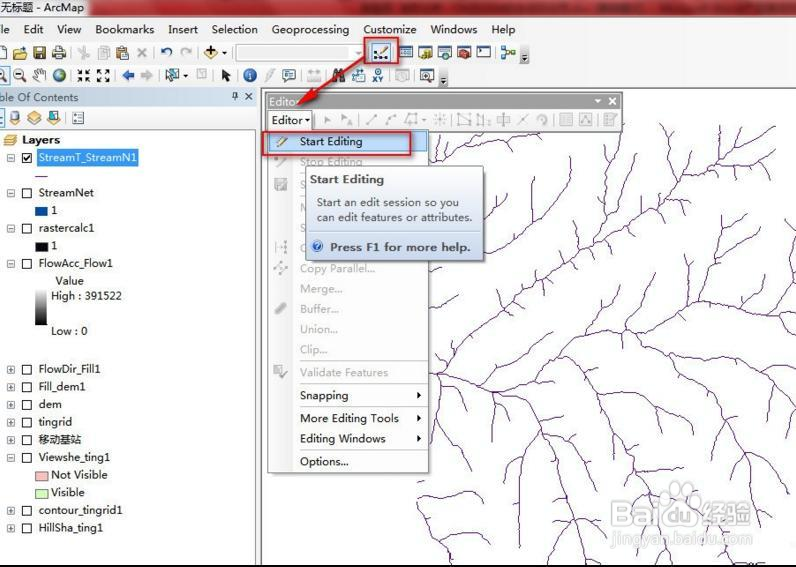
Task: Open the Find binoculars tool
Action: pos(339,76)
